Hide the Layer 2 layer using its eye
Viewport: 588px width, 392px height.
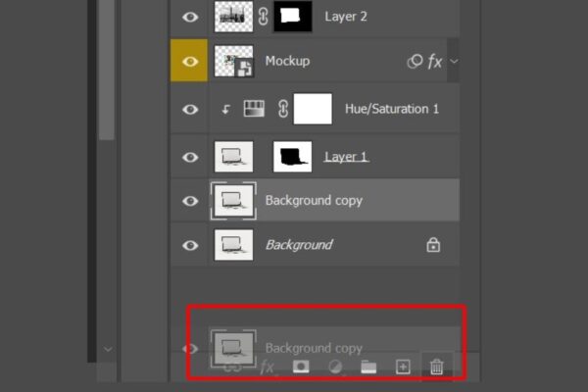tap(190, 16)
